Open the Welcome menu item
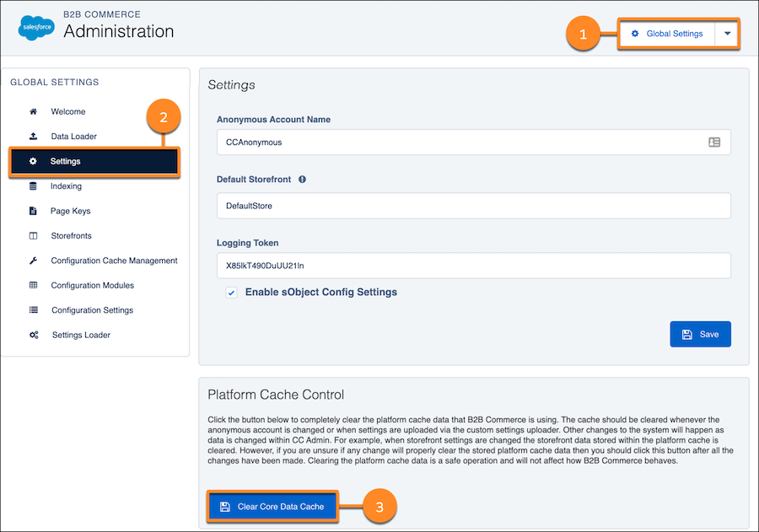The width and height of the screenshot is (759, 532). coord(68,111)
